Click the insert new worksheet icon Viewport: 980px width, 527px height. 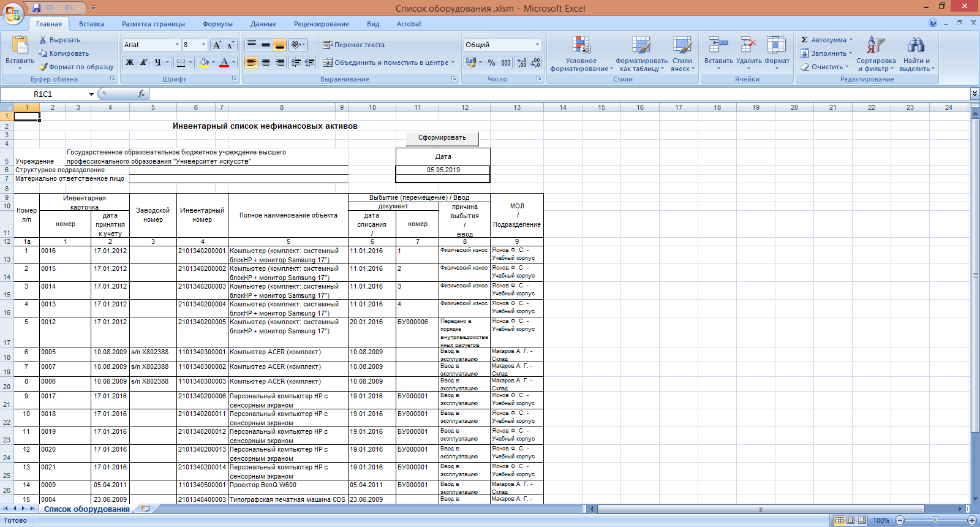145,509
